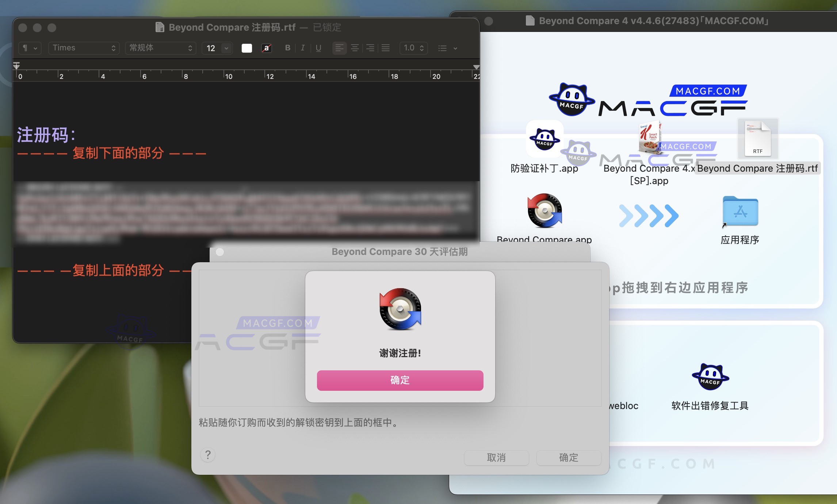Click 确定 in the 谢谢注册 dialog
The width and height of the screenshot is (837, 504).
click(x=400, y=380)
